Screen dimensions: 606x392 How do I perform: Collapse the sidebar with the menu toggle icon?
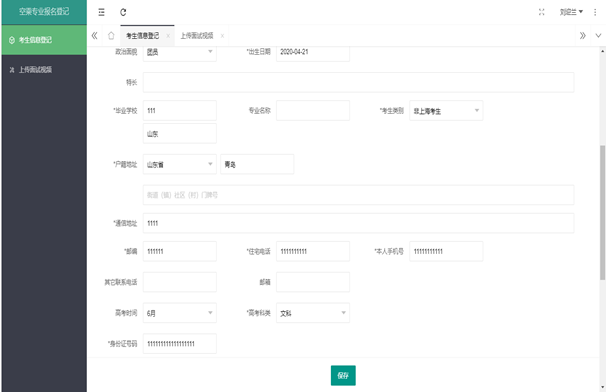[x=101, y=12]
